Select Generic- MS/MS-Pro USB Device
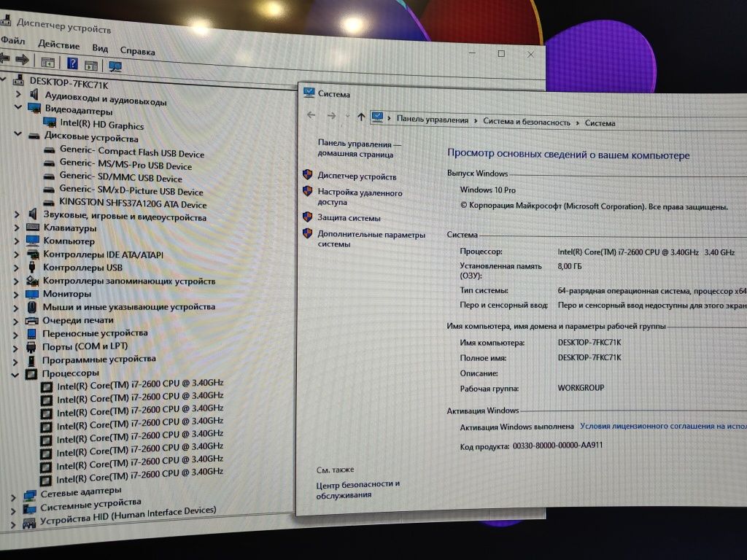 point(125,164)
